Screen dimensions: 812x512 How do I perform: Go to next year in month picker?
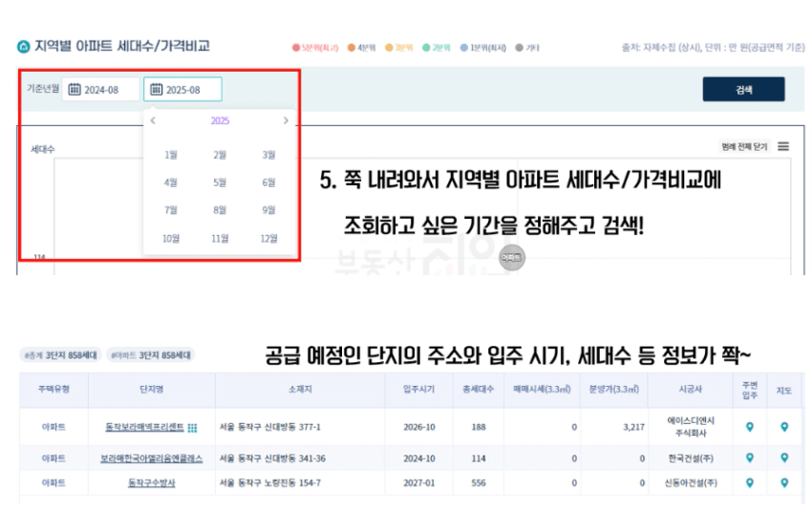[286, 121]
